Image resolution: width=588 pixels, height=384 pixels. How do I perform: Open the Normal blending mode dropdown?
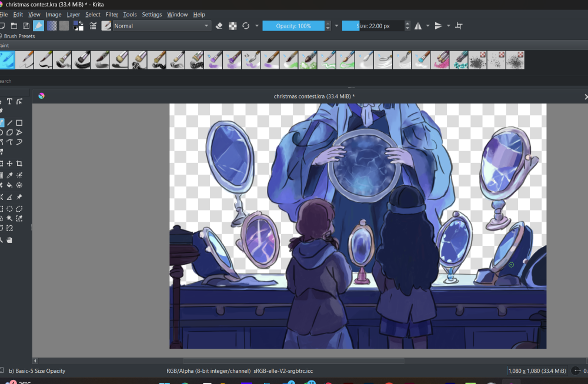pos(162,26)
